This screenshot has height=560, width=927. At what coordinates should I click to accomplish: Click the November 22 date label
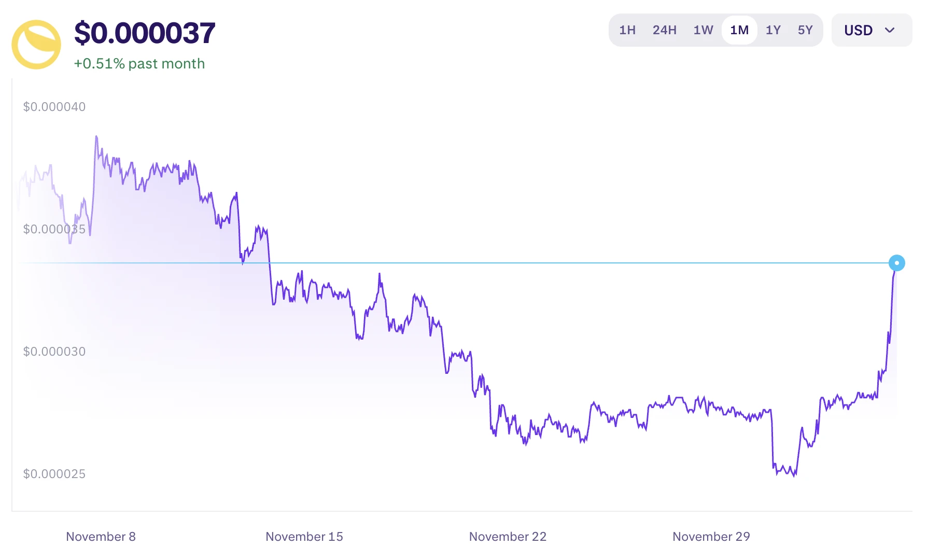tap(508, 537)
